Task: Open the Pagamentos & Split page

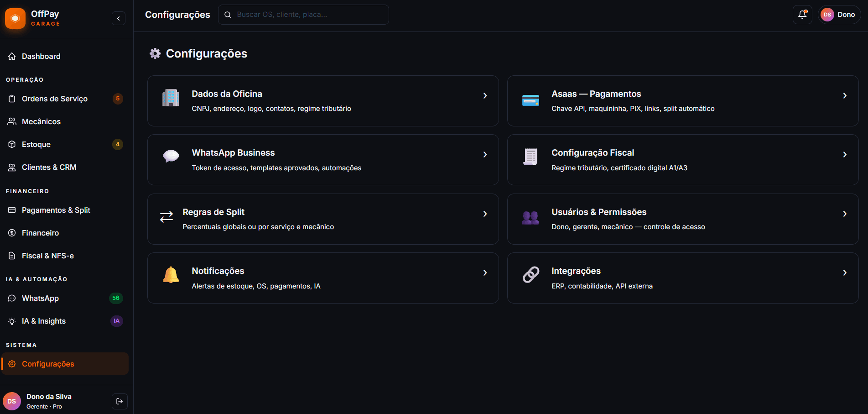Action: tap(56, 210)
